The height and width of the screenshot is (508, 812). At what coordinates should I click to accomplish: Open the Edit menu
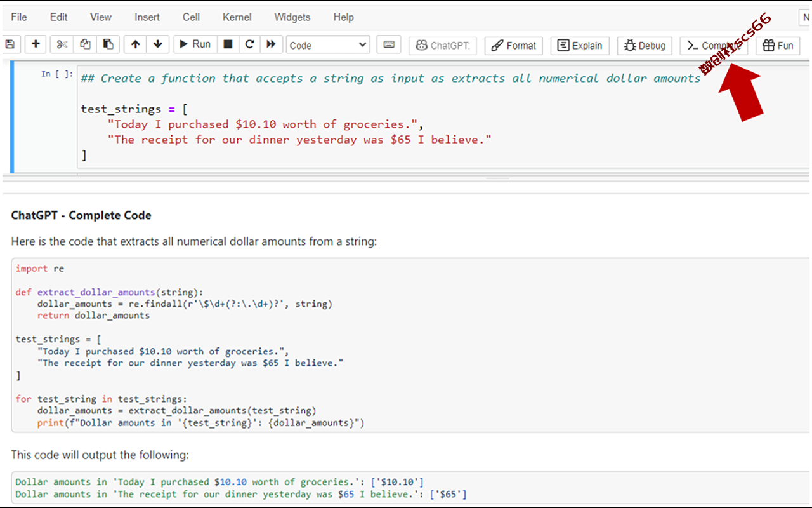(x=59, y=17)
